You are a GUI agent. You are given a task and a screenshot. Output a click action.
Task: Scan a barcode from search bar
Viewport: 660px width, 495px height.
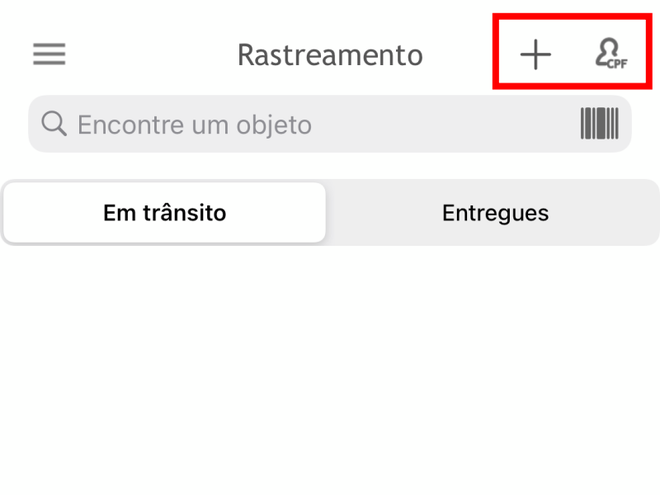coord(599,123)
